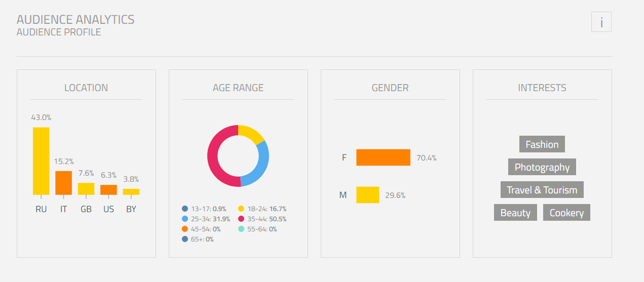644x282 pixels.
Task: Toggle the 25-34 age legend dot
Action: pos(185,219)
